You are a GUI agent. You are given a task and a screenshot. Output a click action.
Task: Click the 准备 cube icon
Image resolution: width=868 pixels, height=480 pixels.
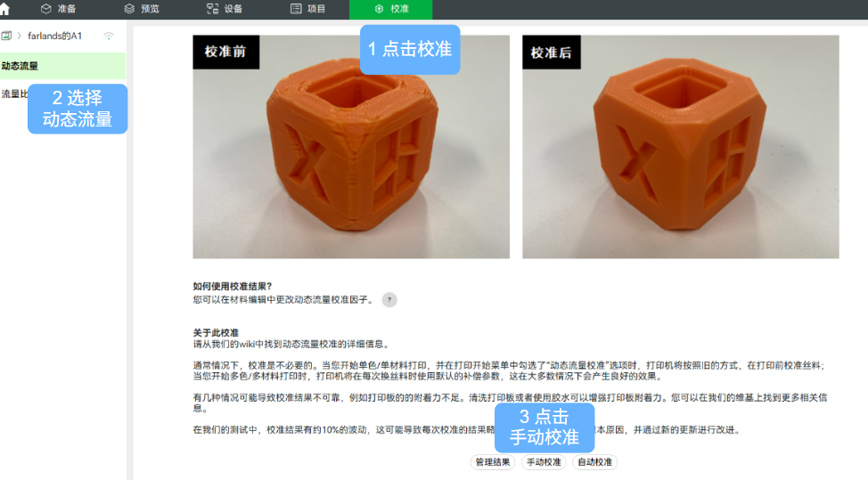[x=46, y=9]
